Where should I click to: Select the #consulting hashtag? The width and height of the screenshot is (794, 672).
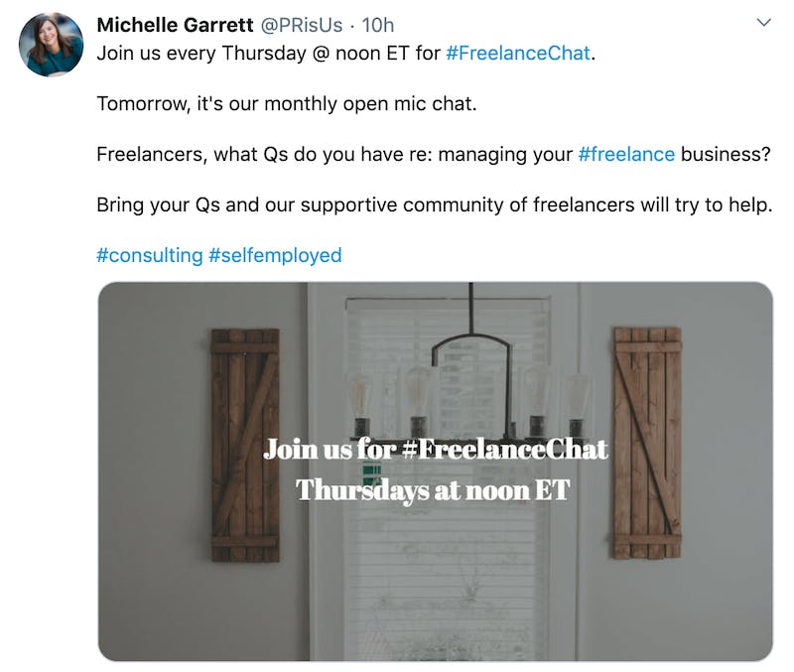tap(150, 255)
